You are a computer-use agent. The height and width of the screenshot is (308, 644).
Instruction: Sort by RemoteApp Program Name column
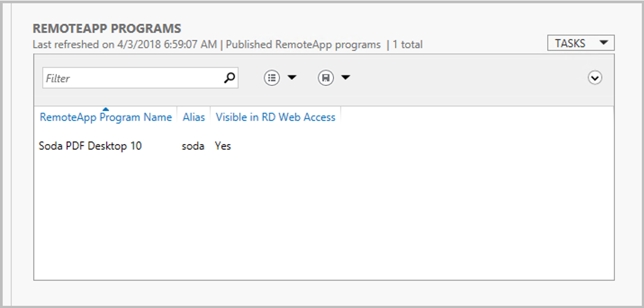(105, 117)
